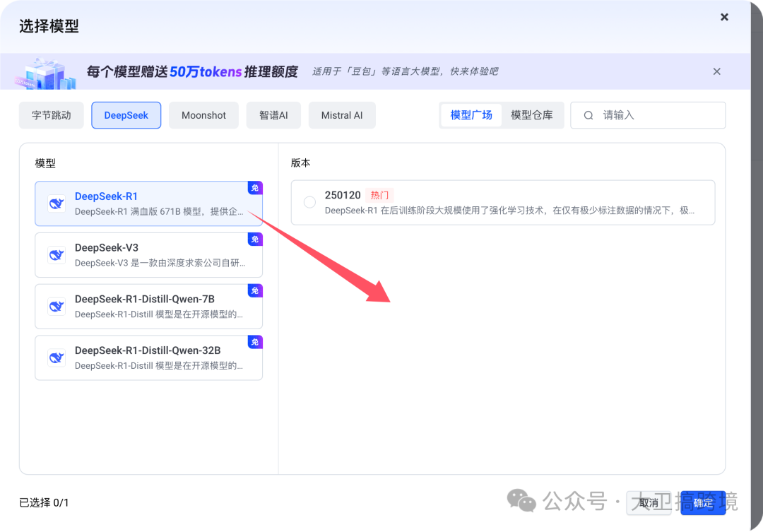Click the whale icon beside DeepSeek-V3
The image size is (763, 532).
56,255
